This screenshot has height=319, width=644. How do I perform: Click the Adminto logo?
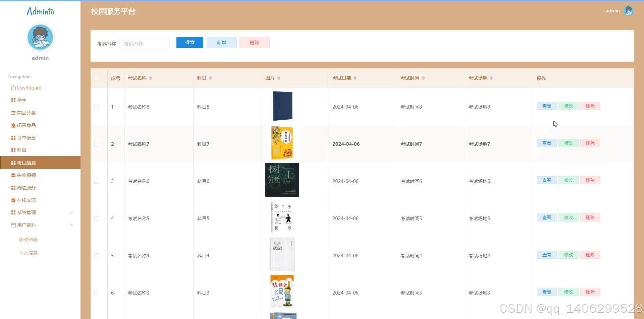(40, 11)
